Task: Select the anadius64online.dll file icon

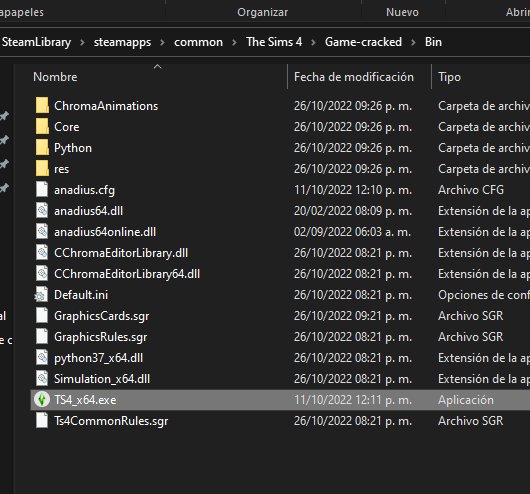Action: coord(42,231)
